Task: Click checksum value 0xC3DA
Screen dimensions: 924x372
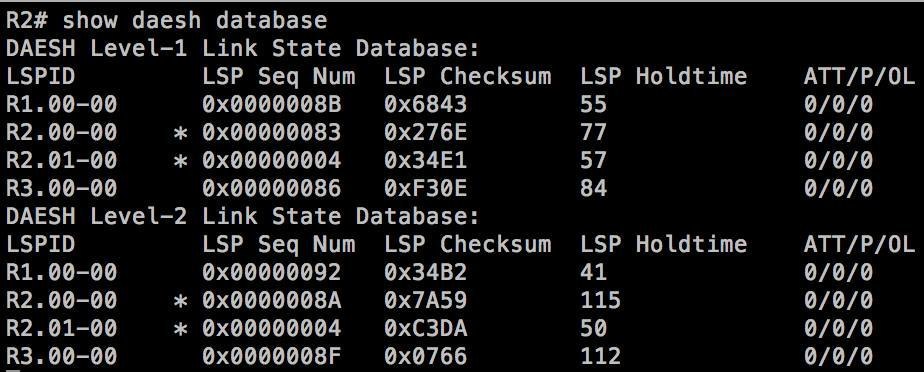Action: pyautogui.click(x=425, y=328)
